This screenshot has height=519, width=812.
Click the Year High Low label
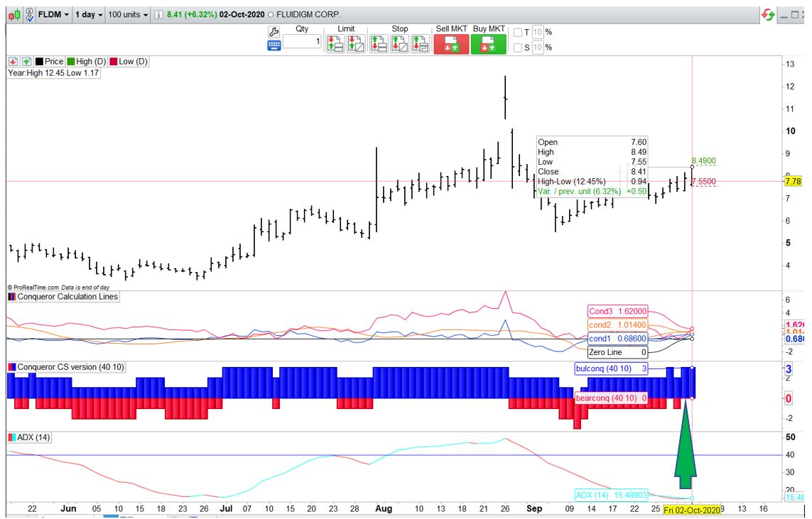pyautogui.click(x=53, y=73)
